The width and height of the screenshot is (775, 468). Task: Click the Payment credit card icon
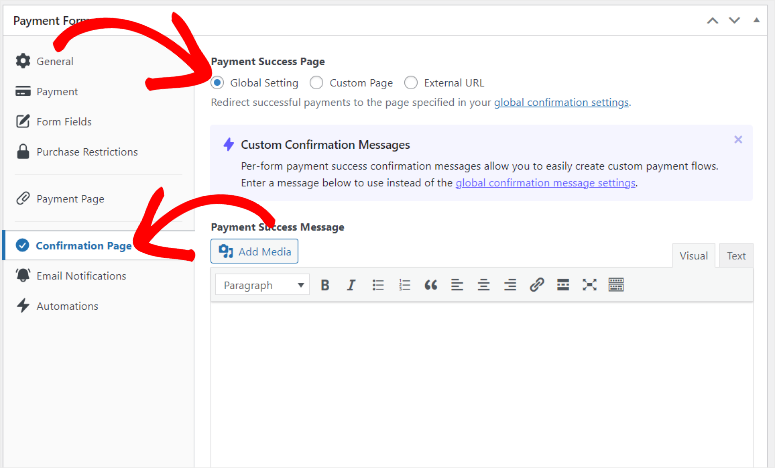23,91
